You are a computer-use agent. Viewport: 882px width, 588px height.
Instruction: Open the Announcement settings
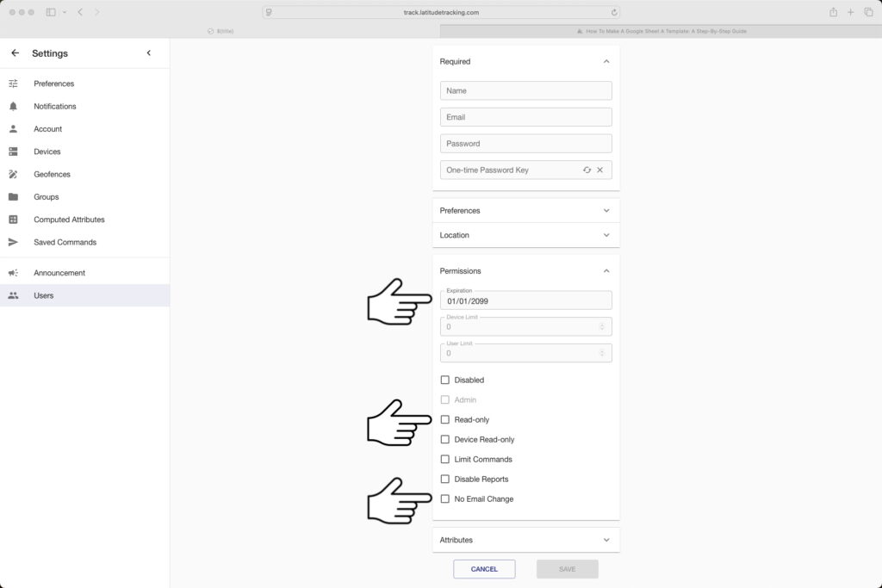click(x=59, y=272)
